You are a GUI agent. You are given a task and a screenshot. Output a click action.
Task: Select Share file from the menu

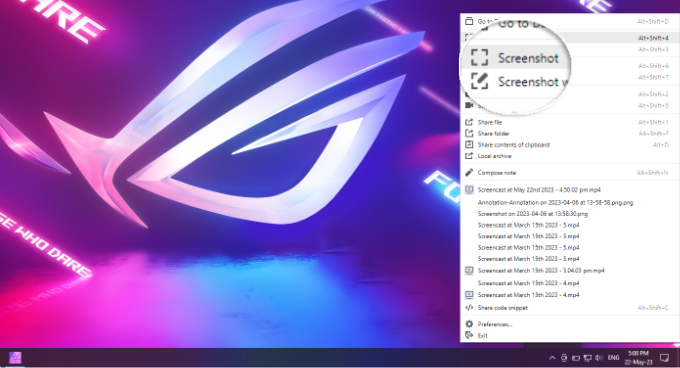click(569, 122)
